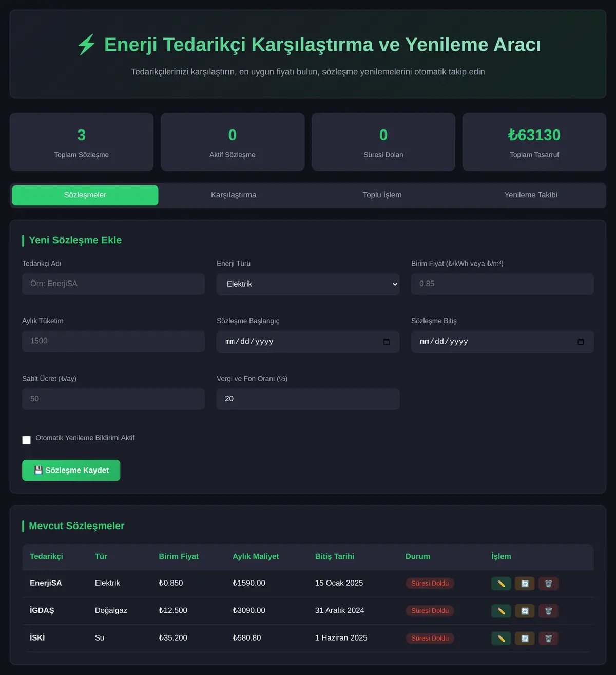Focus the Vergi ve Fon Oranı field

[x=308, y=399]
